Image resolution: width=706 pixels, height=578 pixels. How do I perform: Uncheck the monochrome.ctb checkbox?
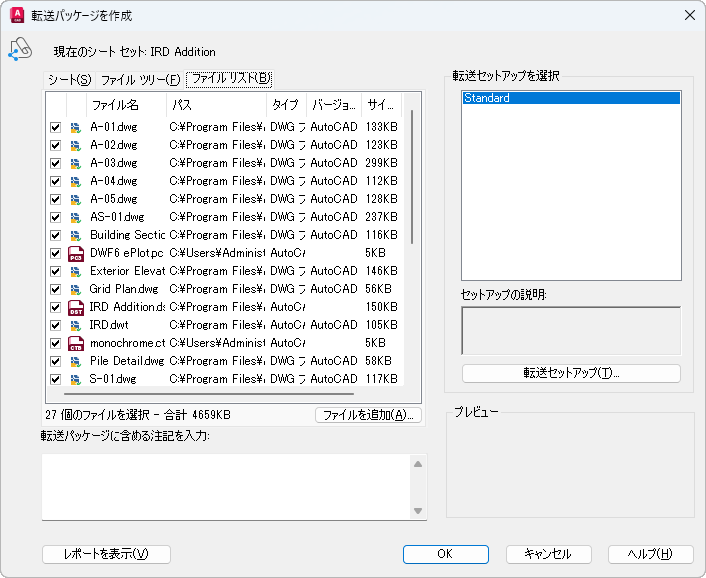point(55,343)
